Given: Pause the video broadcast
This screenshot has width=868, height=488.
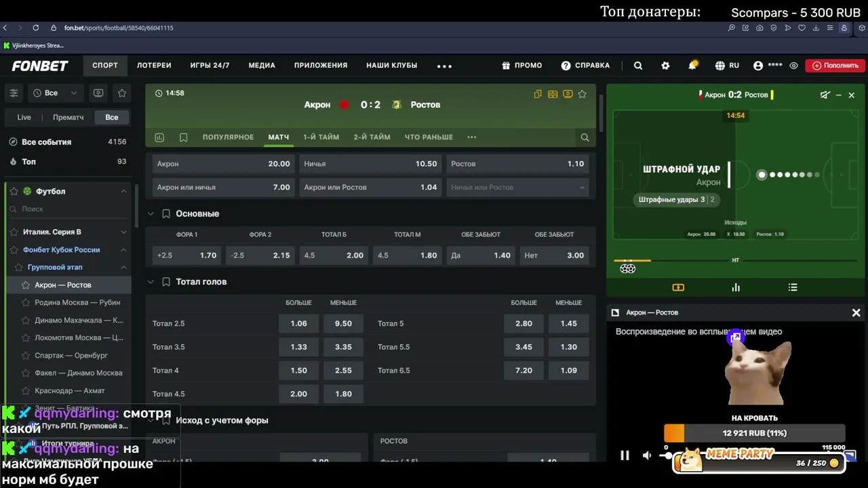Looking at the screenshot, I should pos(625,455).
